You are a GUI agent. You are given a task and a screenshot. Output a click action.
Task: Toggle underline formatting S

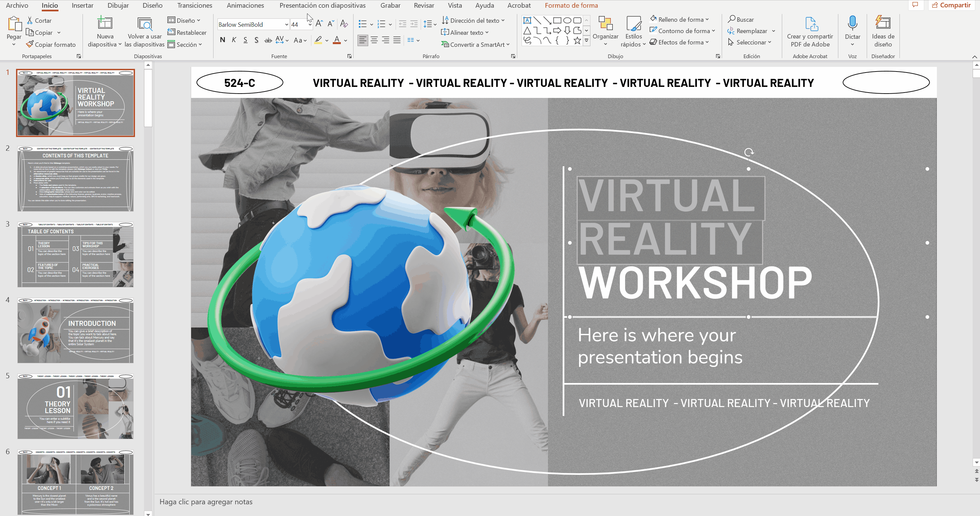(245, 40)
